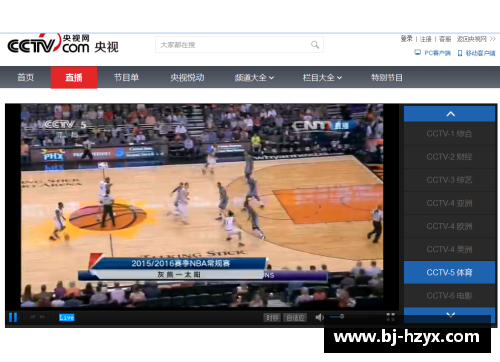Mute the player's speaker icon
500x362 pixels.
(319, 317)
